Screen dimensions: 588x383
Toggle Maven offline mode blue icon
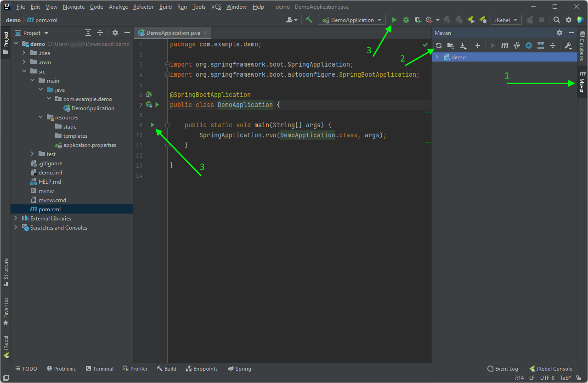[x=530, y=45]
